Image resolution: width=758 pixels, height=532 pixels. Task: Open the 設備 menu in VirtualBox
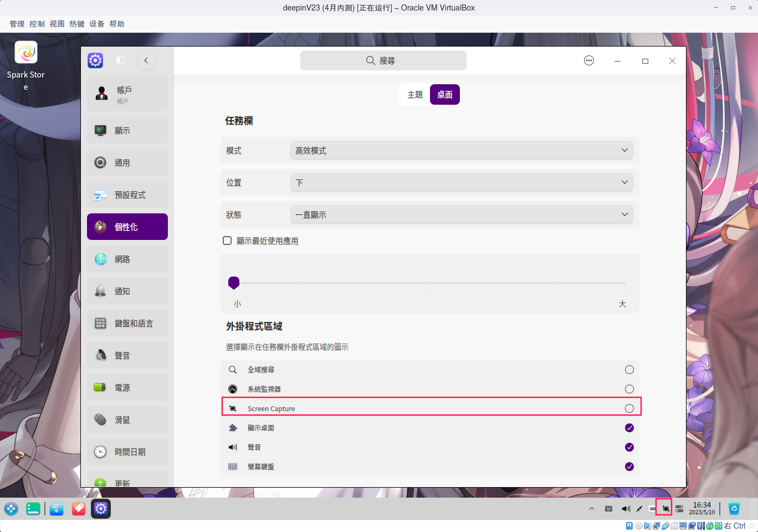96,23
